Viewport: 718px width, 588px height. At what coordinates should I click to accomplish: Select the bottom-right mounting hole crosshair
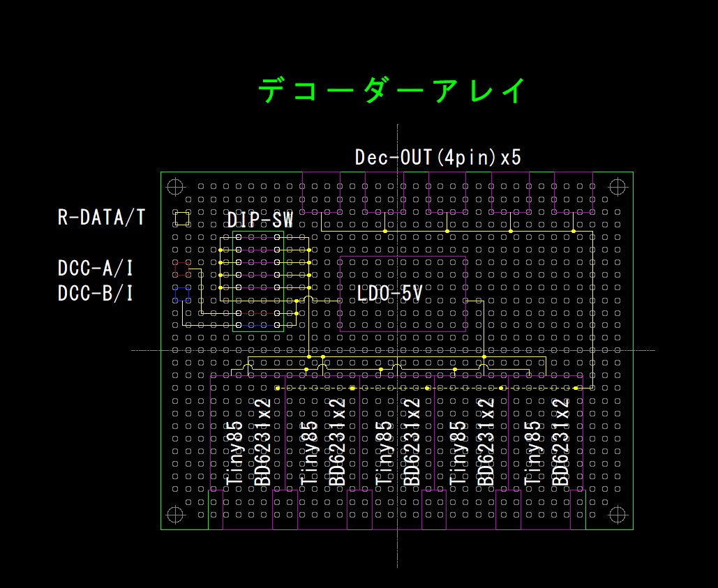click(618, 515)
